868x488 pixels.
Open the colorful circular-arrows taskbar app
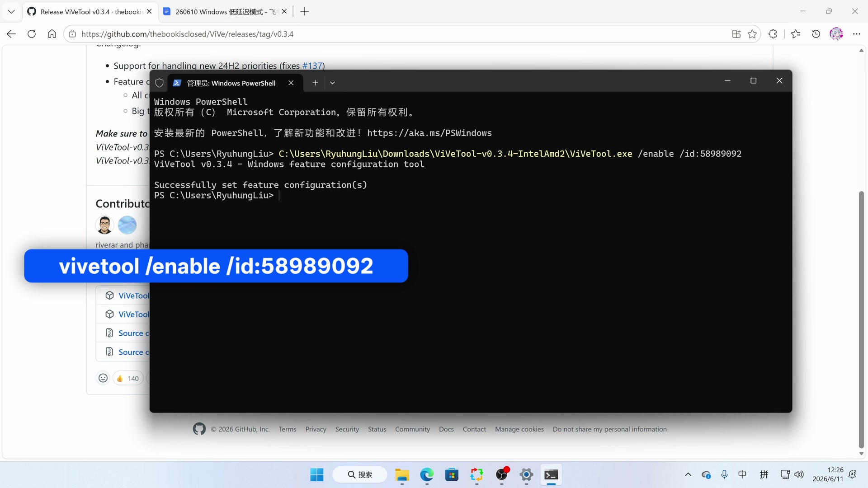(x=476, y=475)
